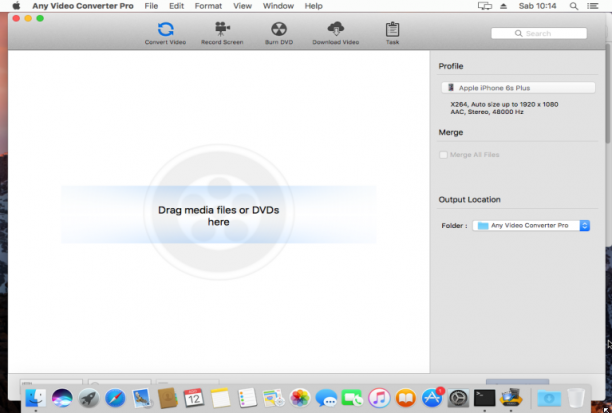Open Mail from the Dock
612x413 pixels.
pos(141,399)
